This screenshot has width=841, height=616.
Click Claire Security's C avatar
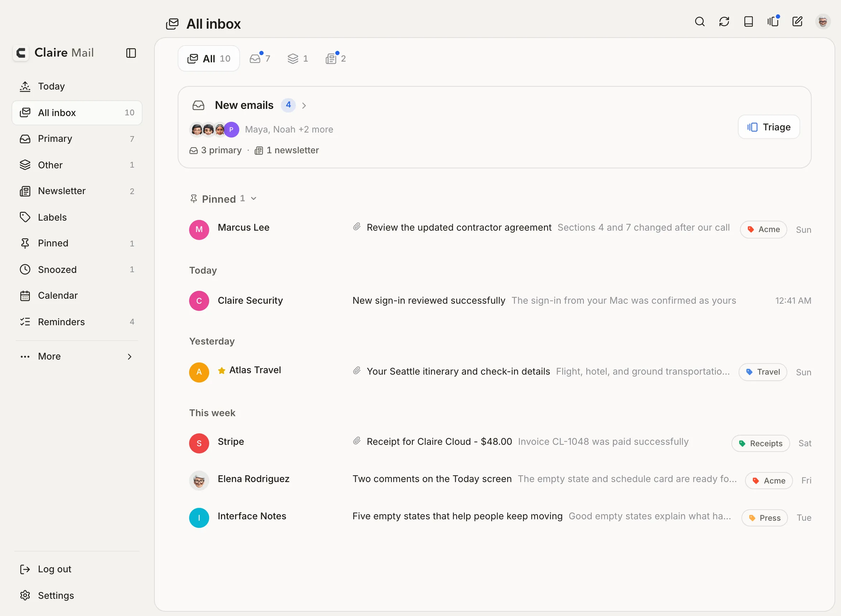click(199, 300)
